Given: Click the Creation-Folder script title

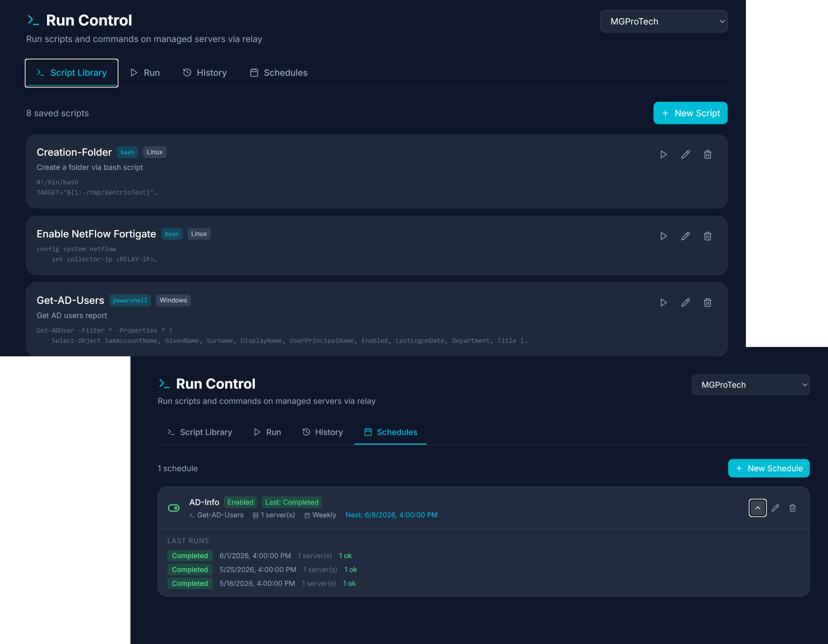Looking at the screenshot, I should tap(74, 152).
